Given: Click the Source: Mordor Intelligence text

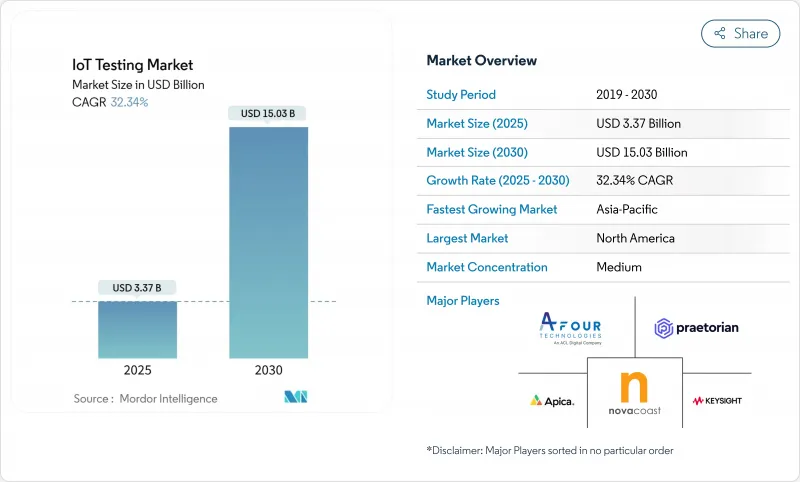Looking at the screenshot, I should click(x=145, y=398).
